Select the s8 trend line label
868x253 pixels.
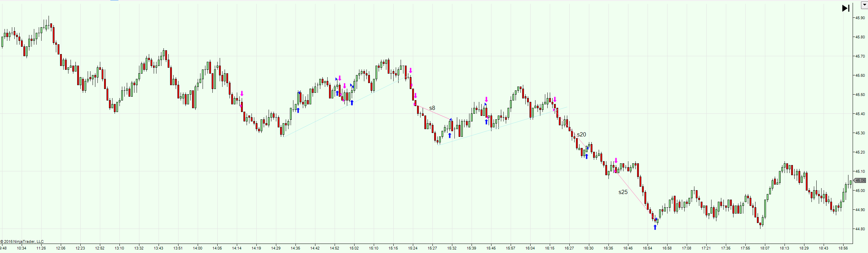(x=432, y=108)
